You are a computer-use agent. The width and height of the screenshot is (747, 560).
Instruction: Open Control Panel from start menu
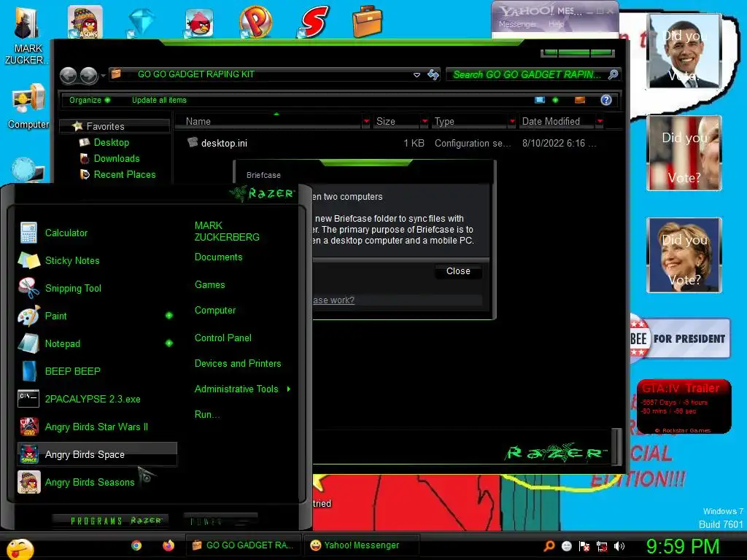pos(223,338)
